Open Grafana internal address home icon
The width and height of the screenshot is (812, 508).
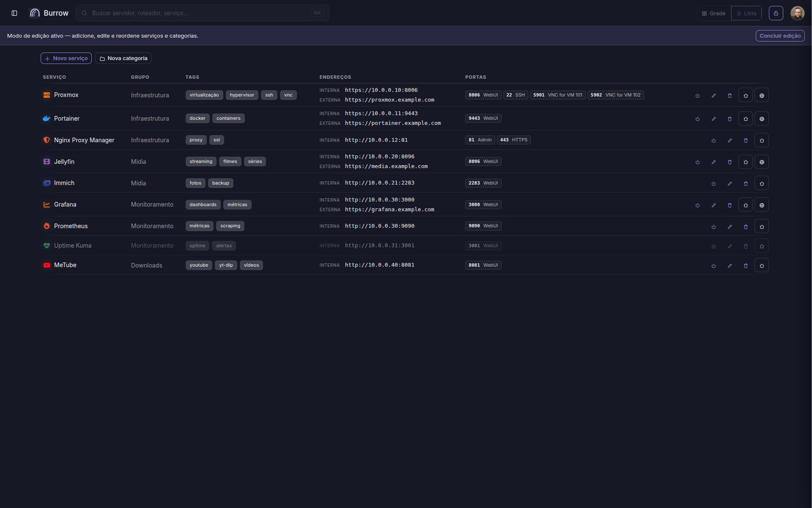point(746,205)
